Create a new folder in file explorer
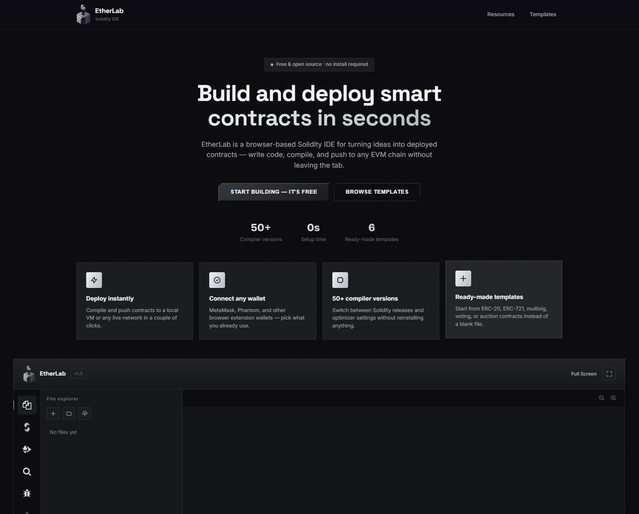This screenshot has width=639, height=514. pyautogui.click(x=69, y=413)
